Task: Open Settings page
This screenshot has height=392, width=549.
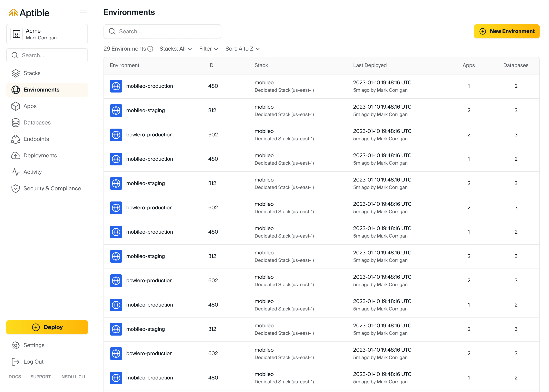Action: click(x=47, y=345)
